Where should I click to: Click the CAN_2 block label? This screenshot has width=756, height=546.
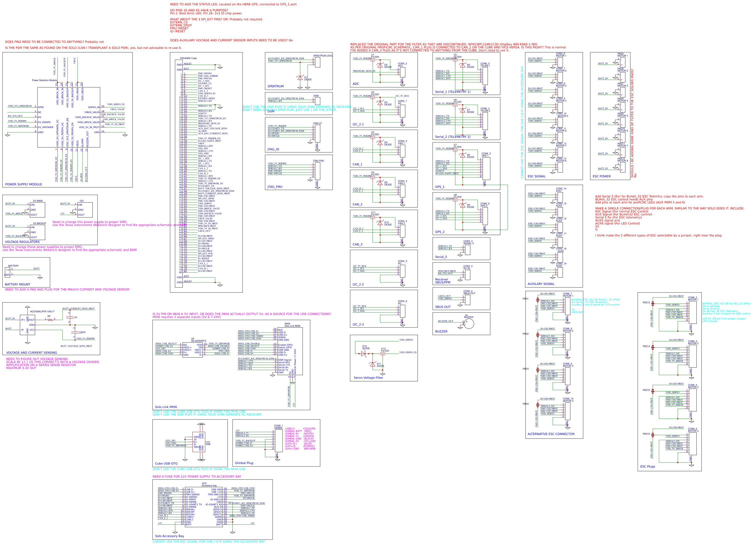[x=357, y=204]
